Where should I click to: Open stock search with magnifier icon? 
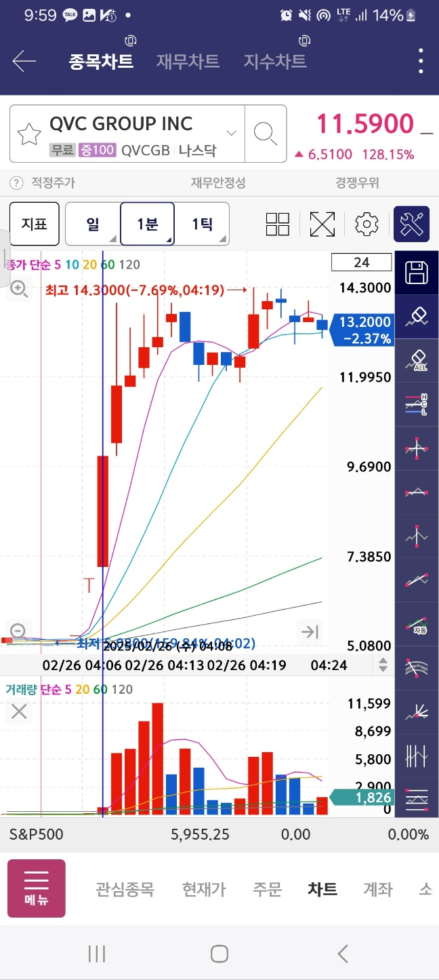[266, 134]
